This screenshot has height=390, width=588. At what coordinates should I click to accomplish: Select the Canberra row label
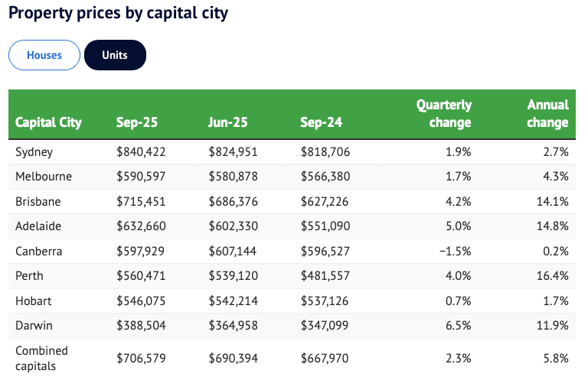39,252
